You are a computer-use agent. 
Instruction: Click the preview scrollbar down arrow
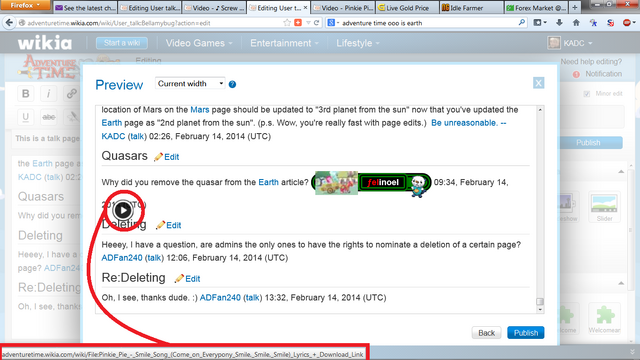[x=540, y=310]
